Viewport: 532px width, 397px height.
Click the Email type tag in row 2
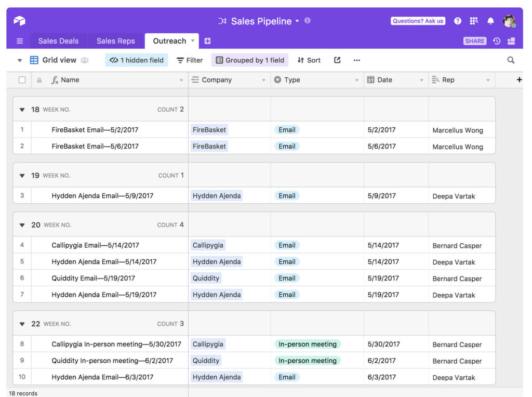click(287, 146)
